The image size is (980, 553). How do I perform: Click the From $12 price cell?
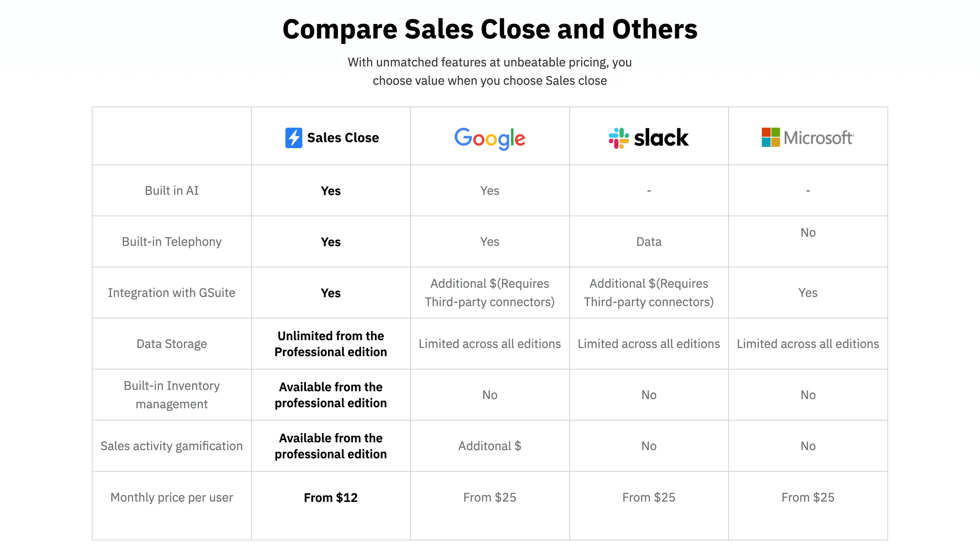[331, 497]
